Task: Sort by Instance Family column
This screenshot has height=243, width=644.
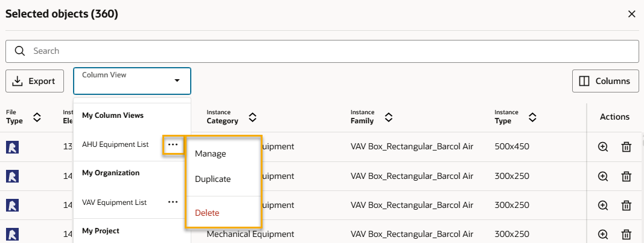Action: 389,117
